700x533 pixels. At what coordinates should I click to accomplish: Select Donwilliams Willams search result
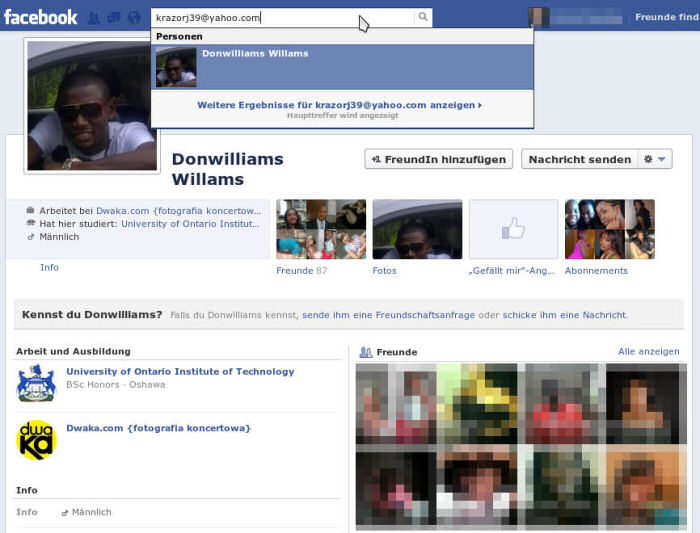coord(342,67)
